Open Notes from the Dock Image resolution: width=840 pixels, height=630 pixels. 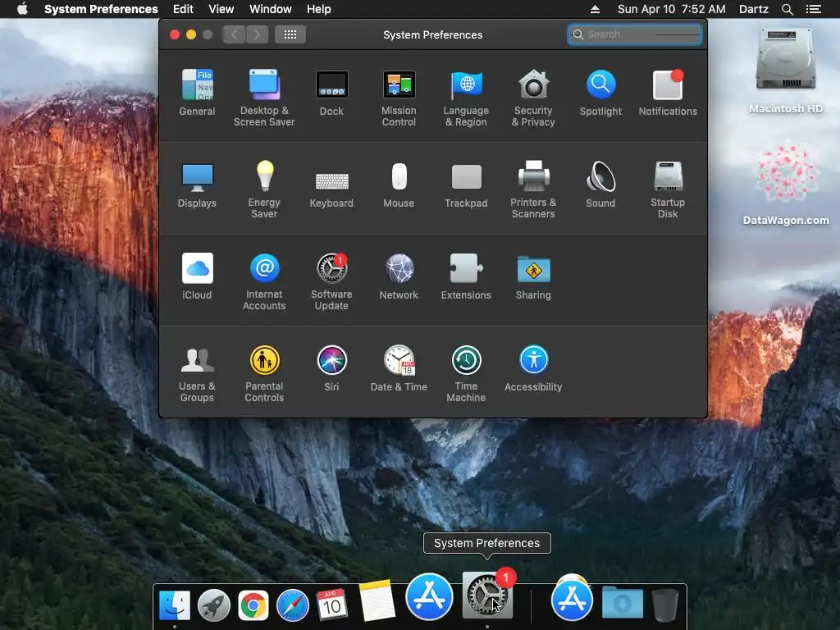(377, 600)
